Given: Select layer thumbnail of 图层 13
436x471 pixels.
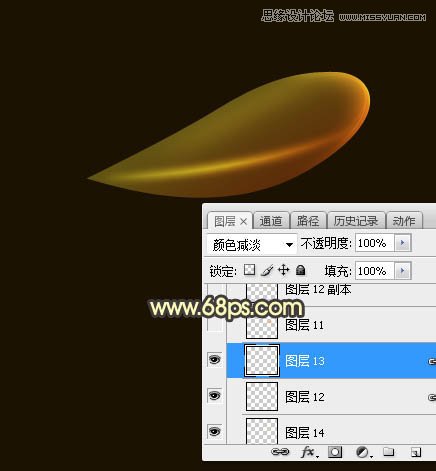Looking at the screenshot, I should pyautogui.click(x=262, y=361).
